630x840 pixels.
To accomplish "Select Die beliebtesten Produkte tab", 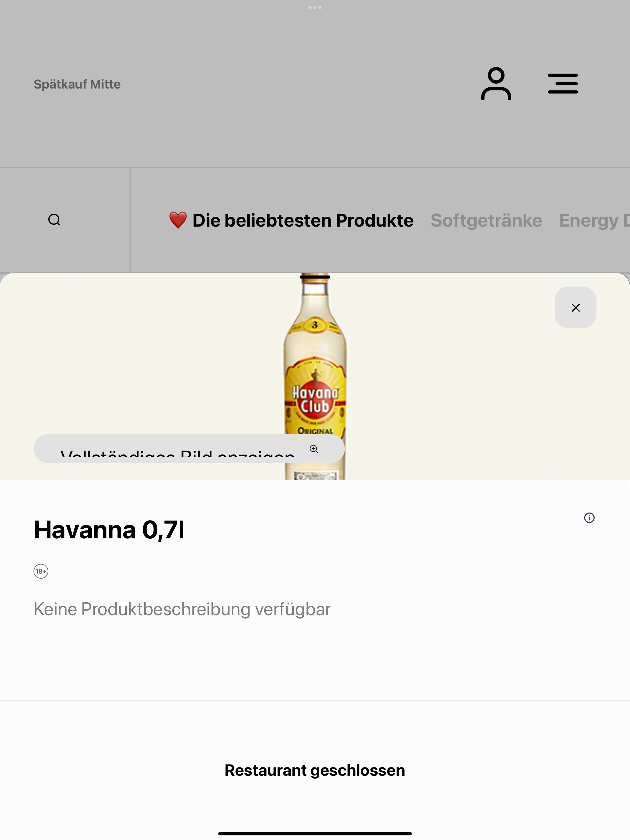I will (291, 220).
